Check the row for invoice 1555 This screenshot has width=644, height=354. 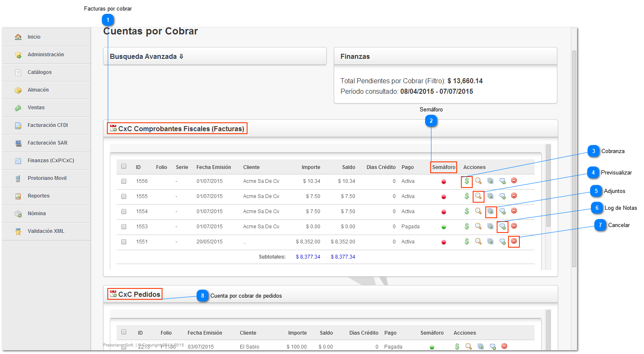tap(124, 196)
